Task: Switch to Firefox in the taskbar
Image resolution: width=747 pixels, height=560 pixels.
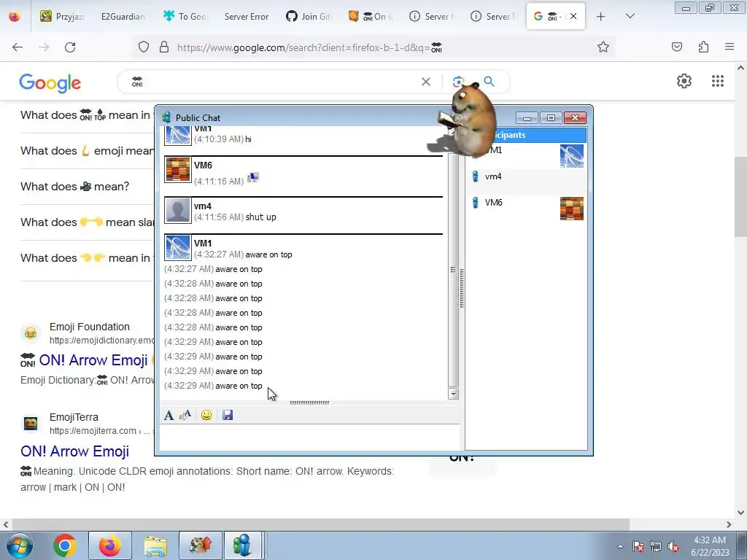Action: click(x=110, y=545)
